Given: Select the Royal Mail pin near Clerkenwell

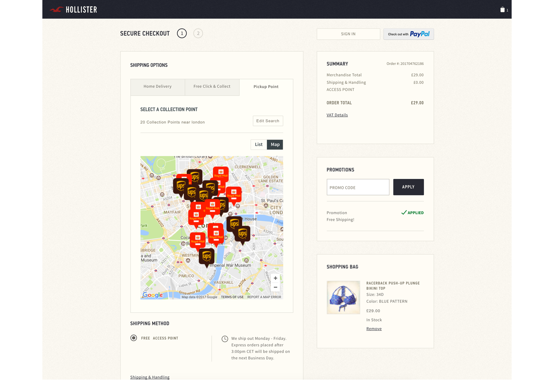Looking at the screenshot, I should coord(221,174).
